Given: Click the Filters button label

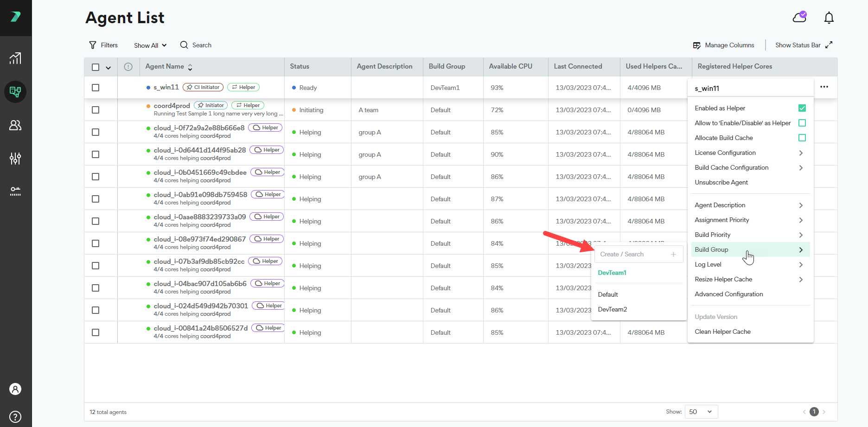Looking at the screenshot, I should [x=109, y=45].
